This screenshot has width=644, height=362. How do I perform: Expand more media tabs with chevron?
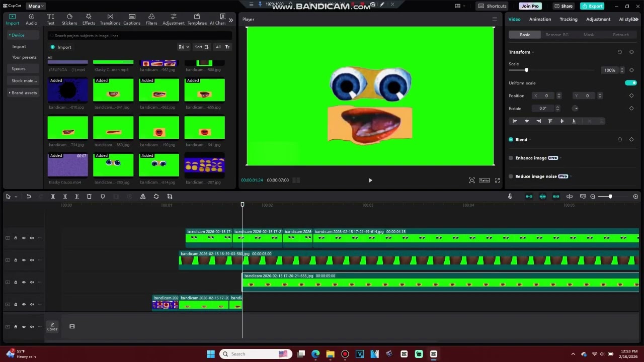(x=230, y=20)
